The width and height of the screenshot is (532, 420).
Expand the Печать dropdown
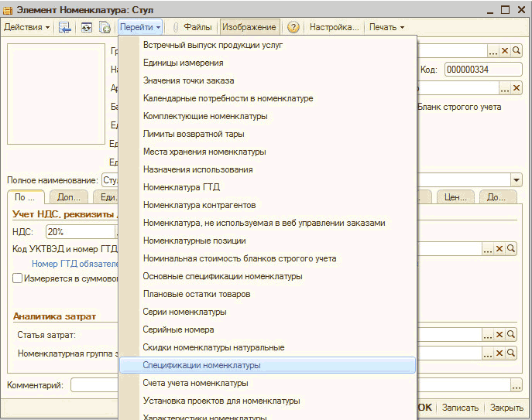(x=386, y=27)
